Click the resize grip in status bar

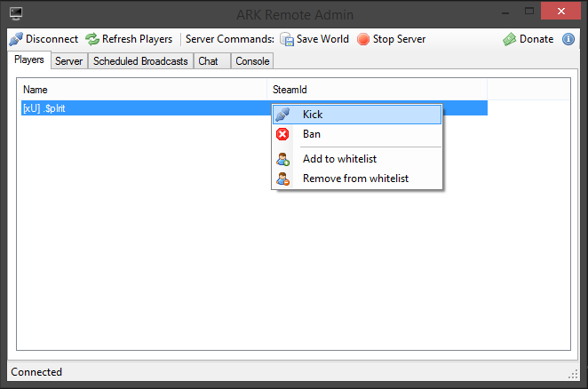click(x=574, y=374)
